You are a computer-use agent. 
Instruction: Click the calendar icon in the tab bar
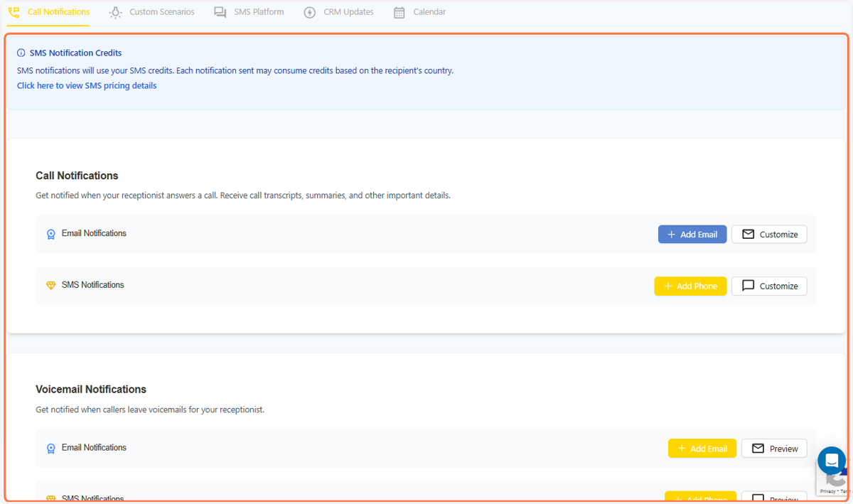[x=399, y=13]
